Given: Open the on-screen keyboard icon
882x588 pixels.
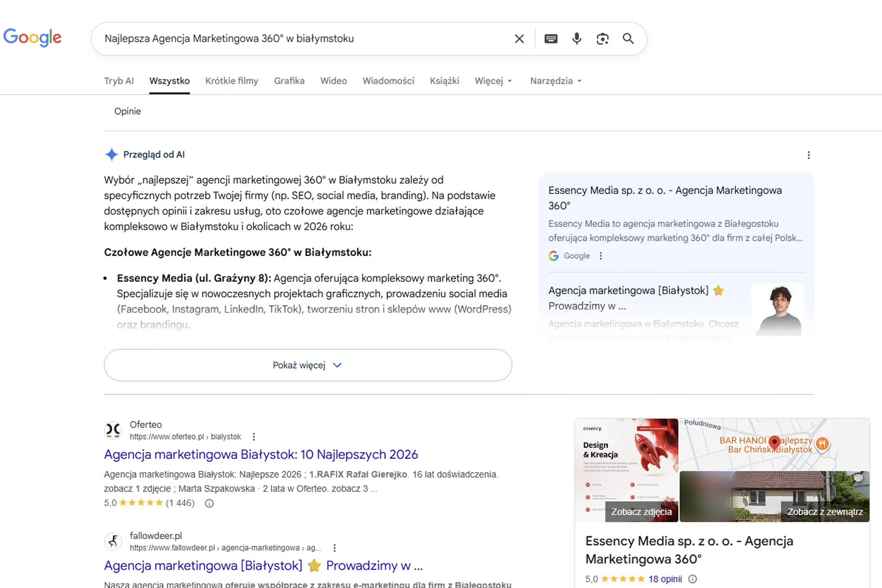Looking at the screenshot, I should point(551,38).
